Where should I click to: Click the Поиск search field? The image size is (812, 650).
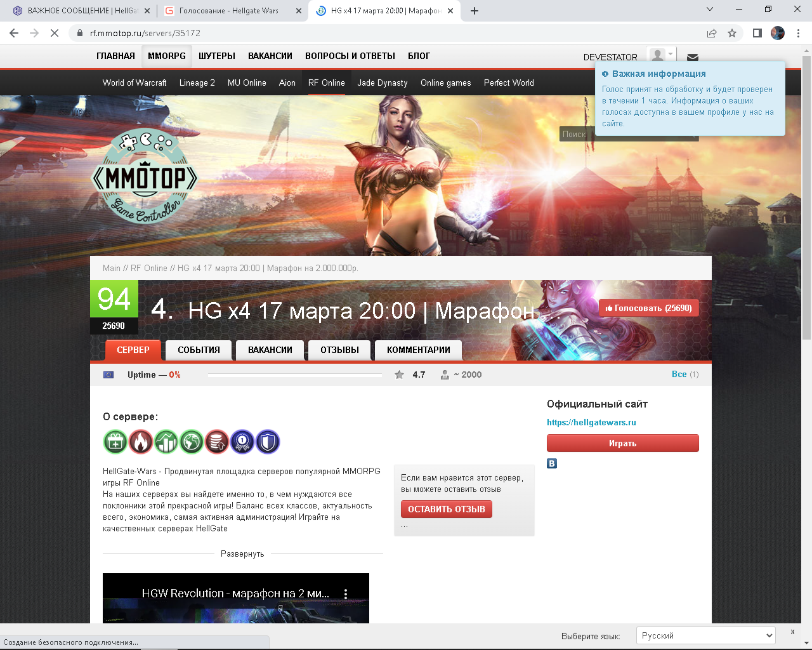coord(629,134)
